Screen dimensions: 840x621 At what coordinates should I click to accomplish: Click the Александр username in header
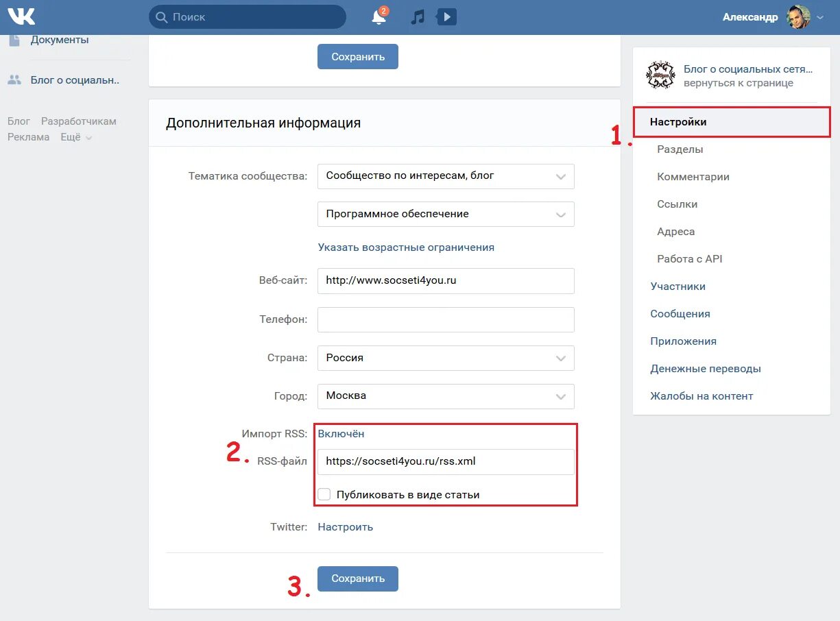pyautogui.click(x=750, y=17)
